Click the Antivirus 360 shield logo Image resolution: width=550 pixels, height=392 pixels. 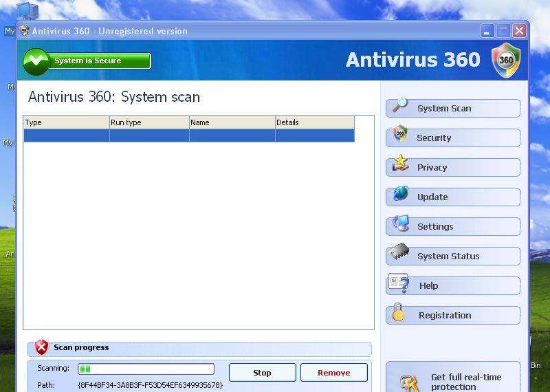click(506, 61)
